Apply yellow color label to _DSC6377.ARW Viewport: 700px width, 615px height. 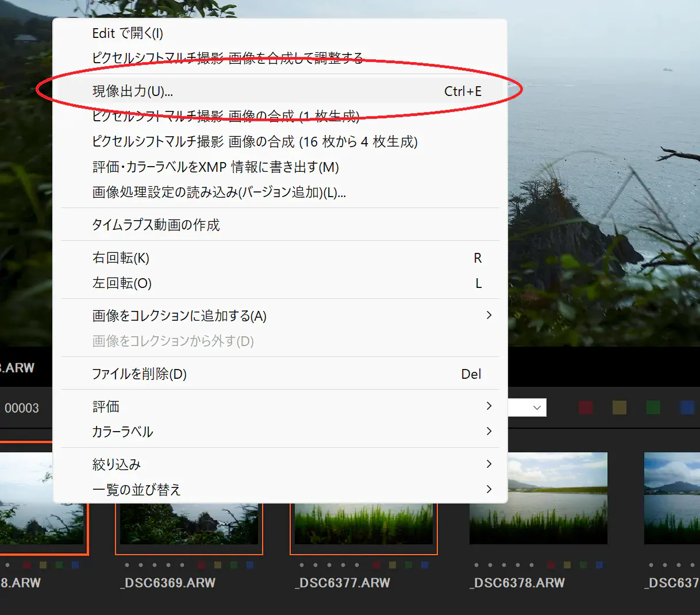(x=392, y=565)
